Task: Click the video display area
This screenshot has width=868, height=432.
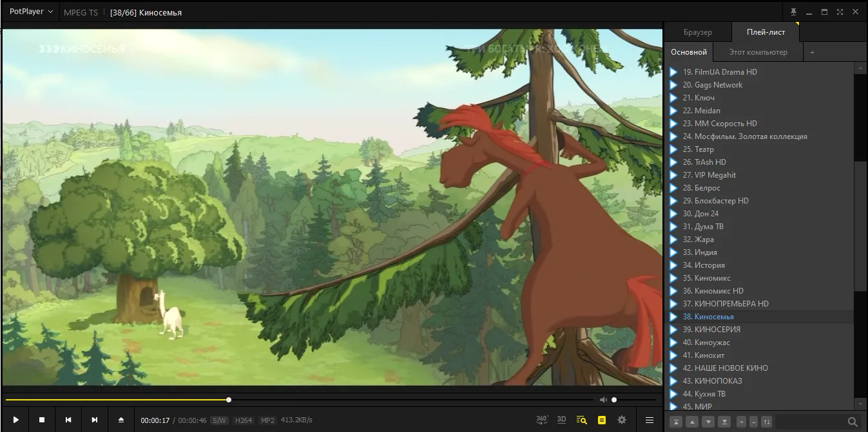Action: [332, 207]
